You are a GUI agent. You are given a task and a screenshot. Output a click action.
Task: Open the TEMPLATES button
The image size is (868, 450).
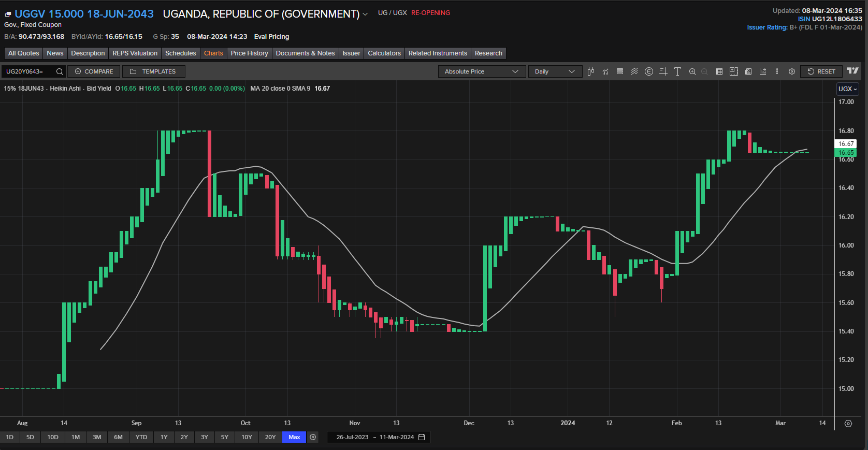pyautogui.click(x=153, y=71)
